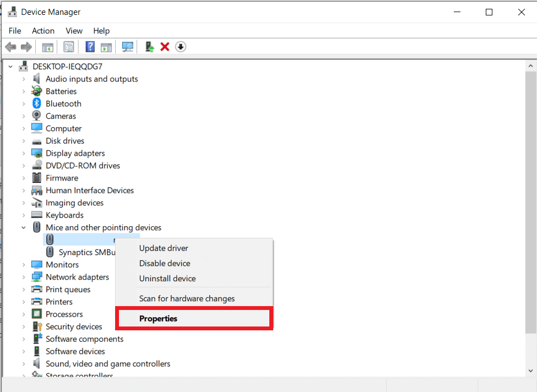
Task: Click the scrollbar down arrow
Action: click(530, 371)
